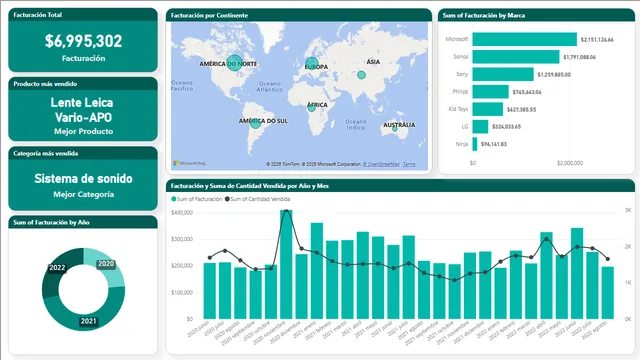
Task: Click the $2,000,000 brand axis label
Action: tap(570, 163)
